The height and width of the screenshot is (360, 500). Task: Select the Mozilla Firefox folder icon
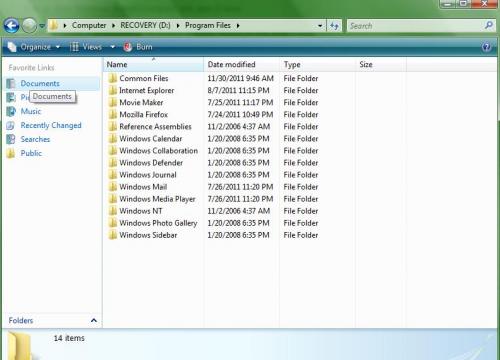(113, 114)
